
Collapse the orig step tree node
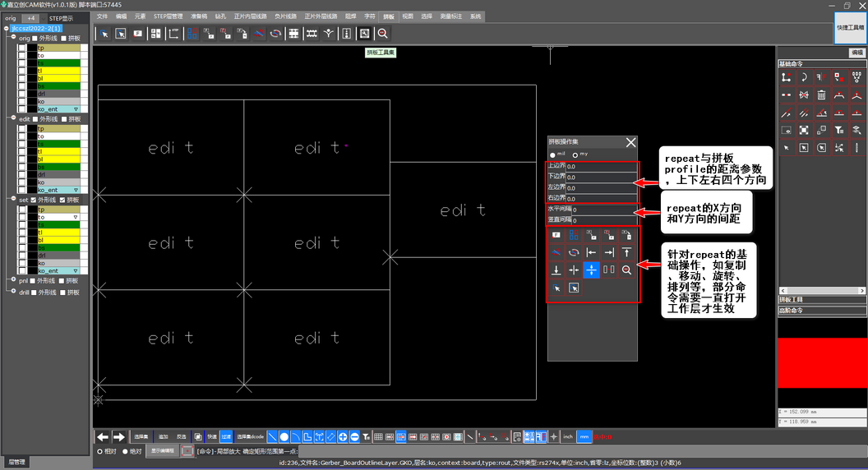13,37
